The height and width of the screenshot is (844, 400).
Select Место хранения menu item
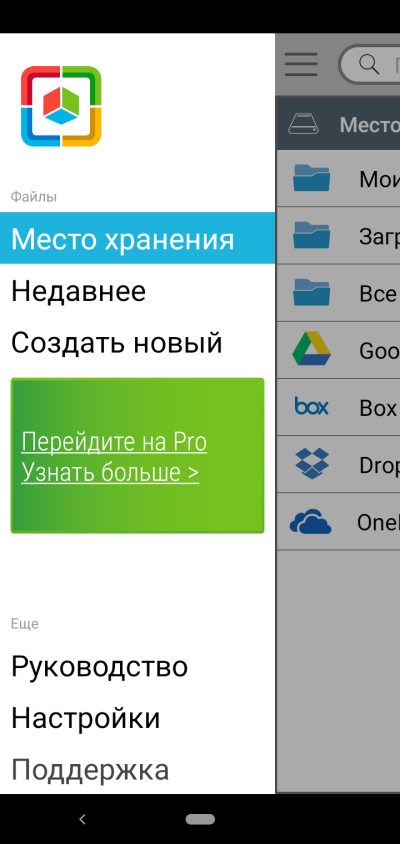point(137,238)
